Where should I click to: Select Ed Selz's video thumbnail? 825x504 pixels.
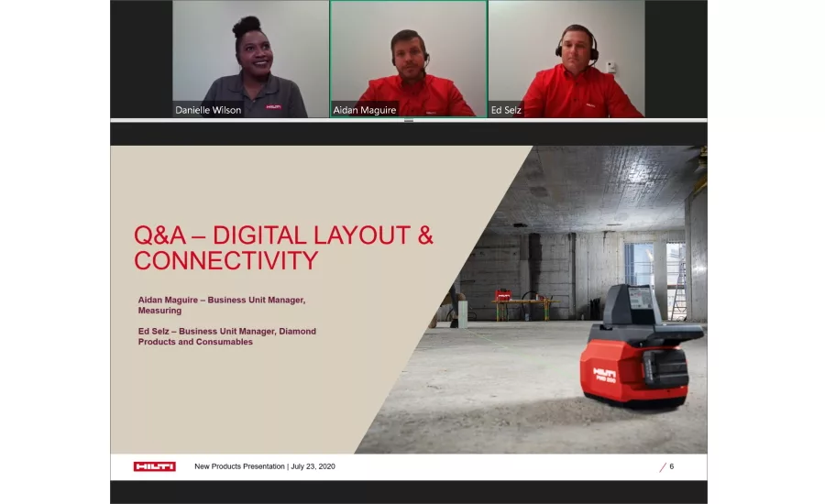coord(566,59)
